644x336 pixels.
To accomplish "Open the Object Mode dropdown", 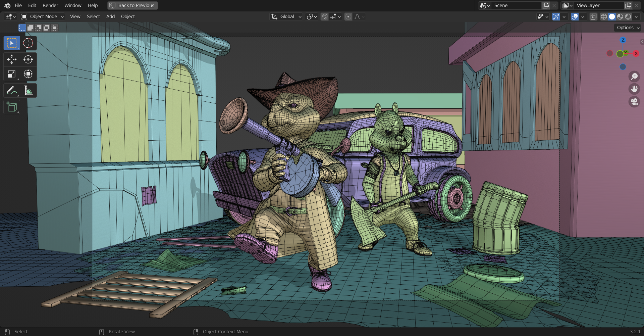I will point(42,16).
